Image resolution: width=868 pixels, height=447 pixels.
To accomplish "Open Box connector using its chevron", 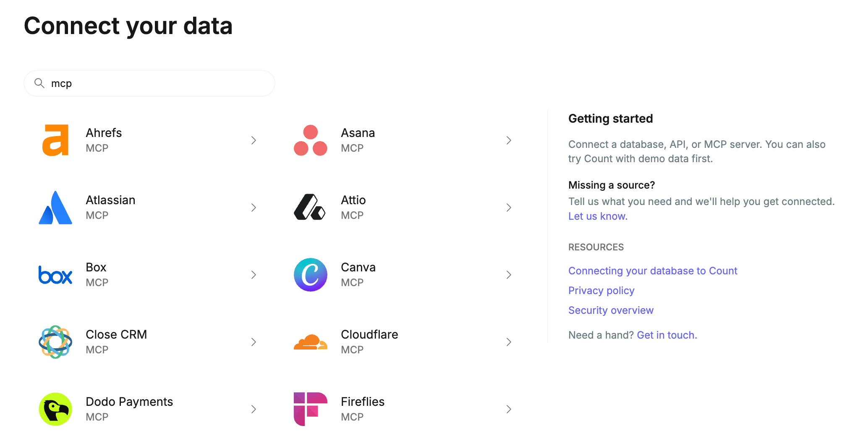I will click(254, 275).
